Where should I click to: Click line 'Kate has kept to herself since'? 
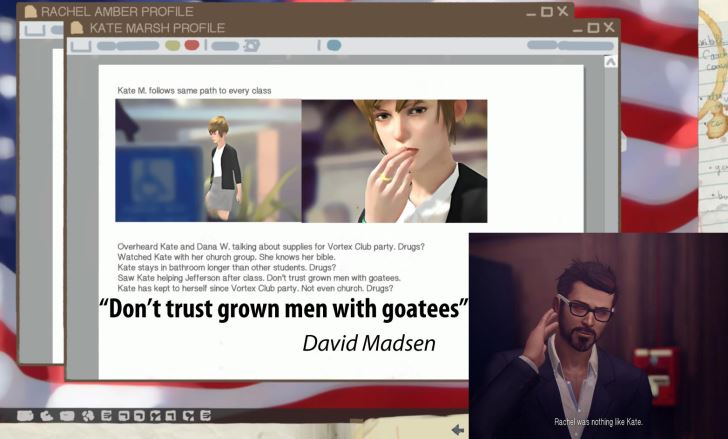click(255, 288)
